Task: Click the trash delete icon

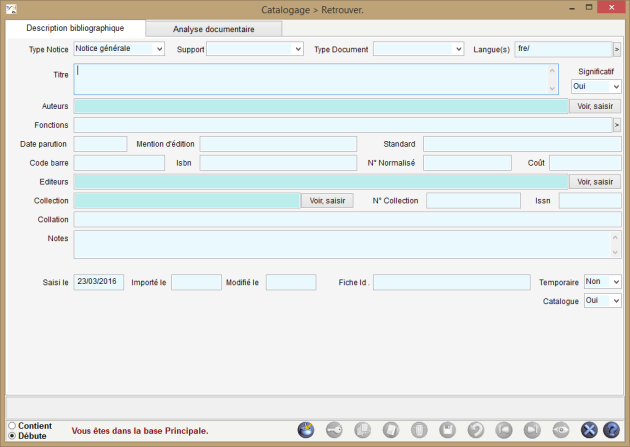Action: click(419, 430)
